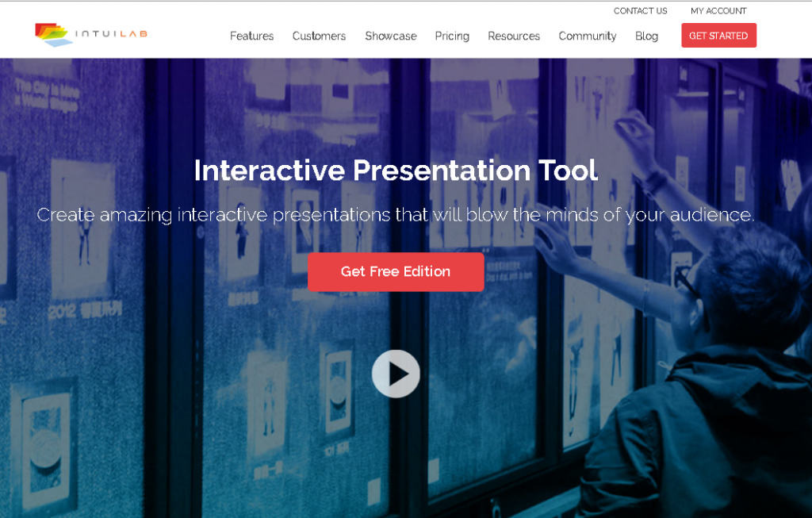Select Pricing in the top navigation
812x518 pixels.
[452, 36]
